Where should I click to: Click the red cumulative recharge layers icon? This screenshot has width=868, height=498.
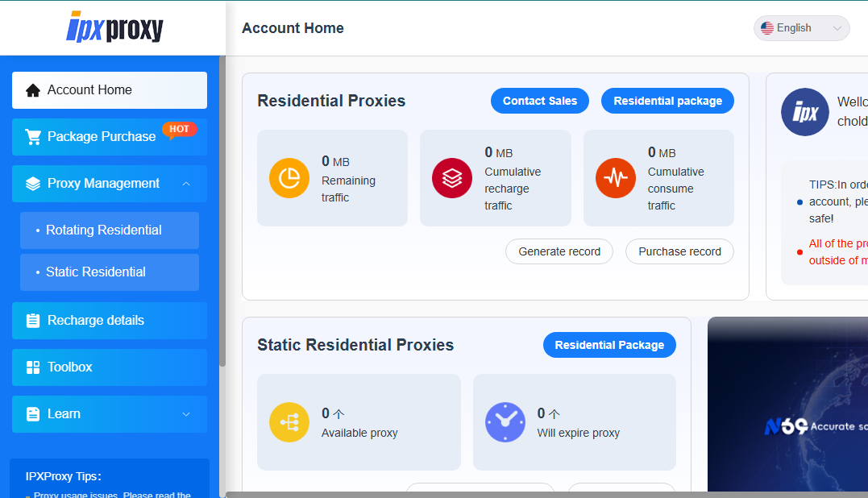[452, 178]
